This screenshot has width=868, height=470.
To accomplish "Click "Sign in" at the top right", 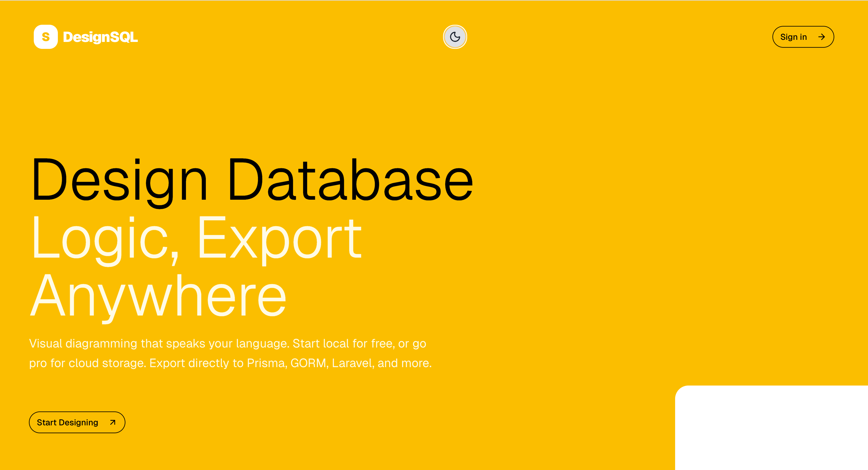I will click(794, 37).
